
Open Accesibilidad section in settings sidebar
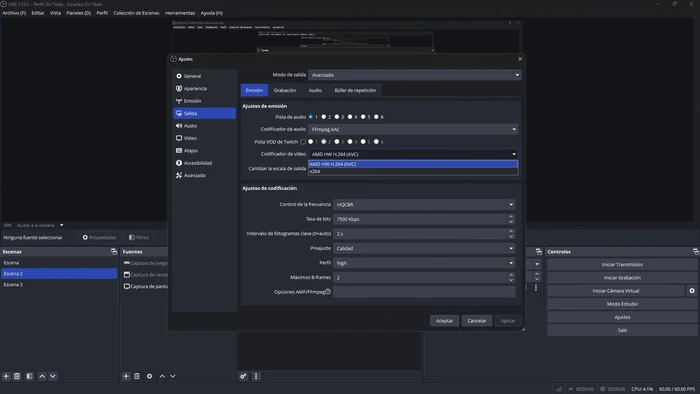204,163
